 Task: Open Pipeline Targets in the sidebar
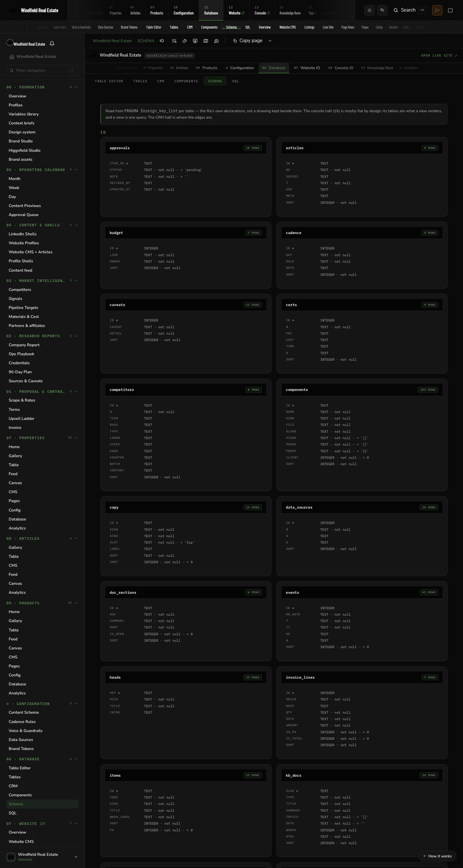(23, 308)
